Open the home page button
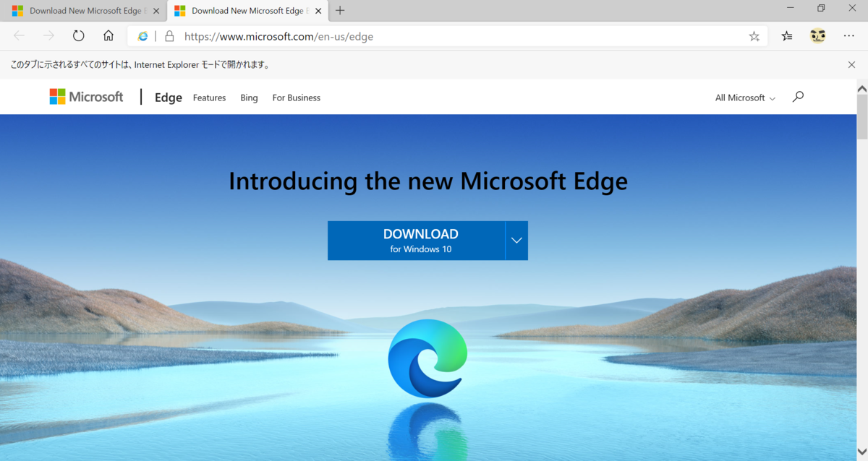Image resolution: width=868 pixels, height=461 pixels. [109, 36]
